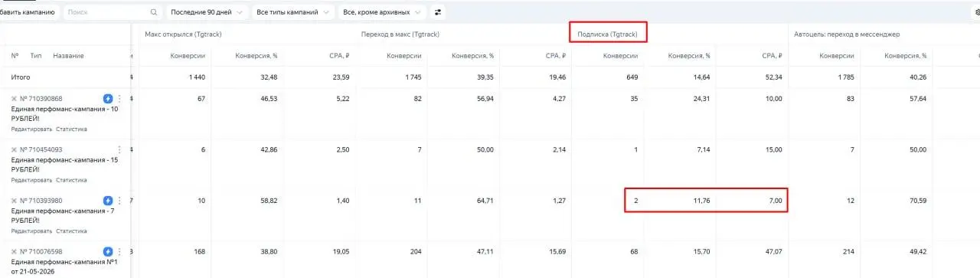Click the status icon before № 710393980

coord(14,201)
